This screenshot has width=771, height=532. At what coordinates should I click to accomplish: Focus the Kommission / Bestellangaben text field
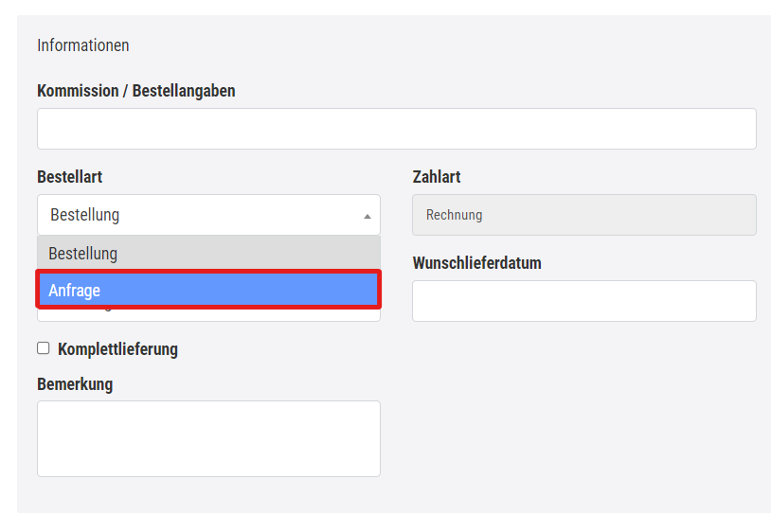pos(396,129)
